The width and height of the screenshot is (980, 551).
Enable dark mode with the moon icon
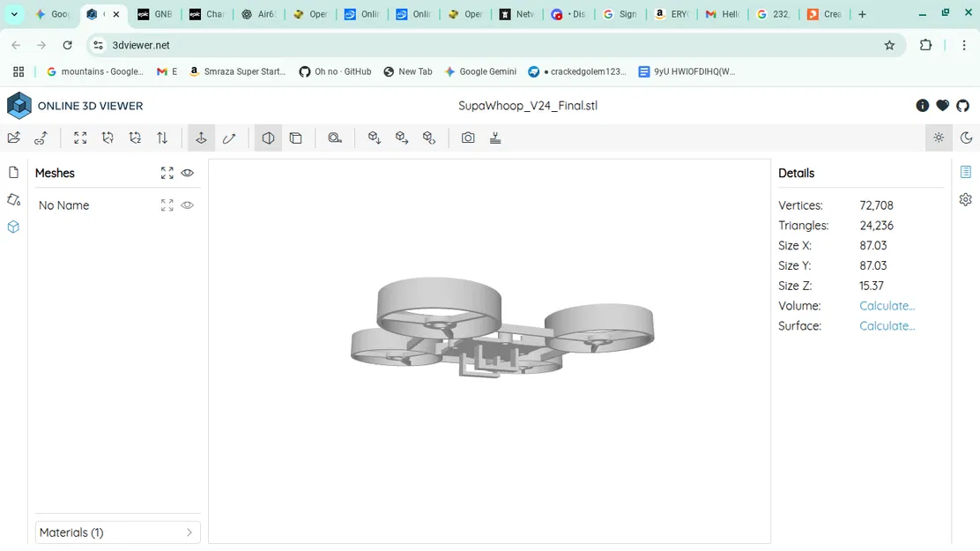pyautogui.click(x=967, y=138)
